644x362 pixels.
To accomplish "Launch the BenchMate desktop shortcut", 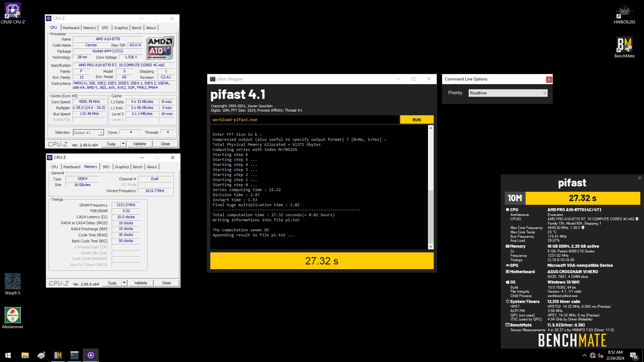I will click(624, 47).
